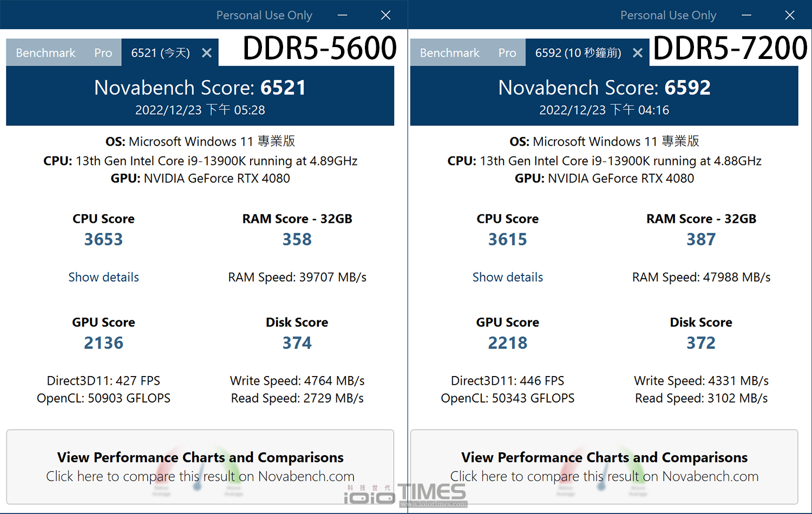Click Write Speed: 4764 MB/s line
The width and height of the screenshot is (812, 514).
pos(297,381)
